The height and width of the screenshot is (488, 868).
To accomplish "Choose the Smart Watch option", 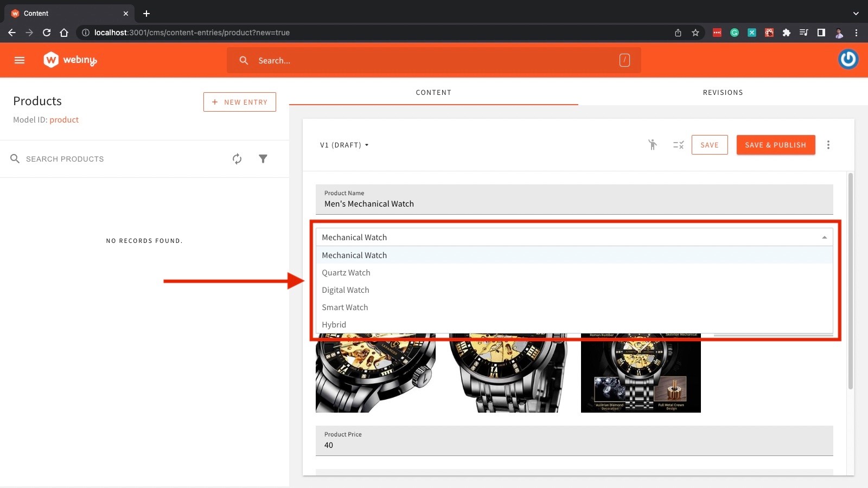I will pyautogui.click(x=345, y=307).
